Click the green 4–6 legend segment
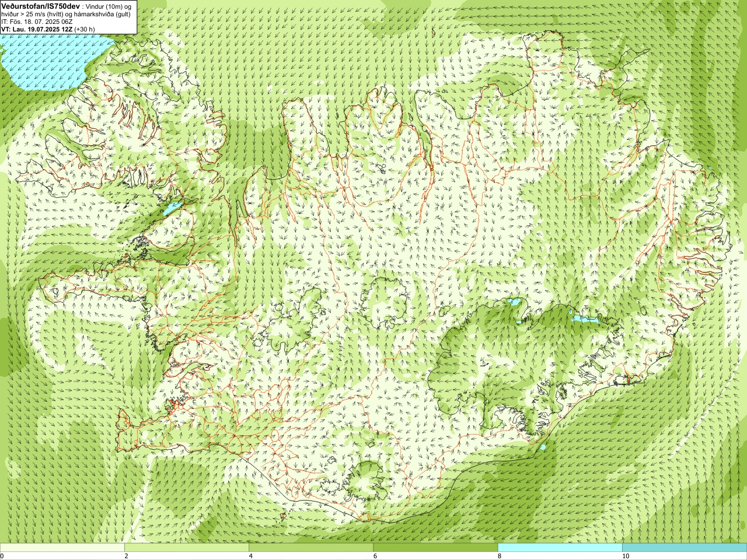 click(x=311, y=548)
